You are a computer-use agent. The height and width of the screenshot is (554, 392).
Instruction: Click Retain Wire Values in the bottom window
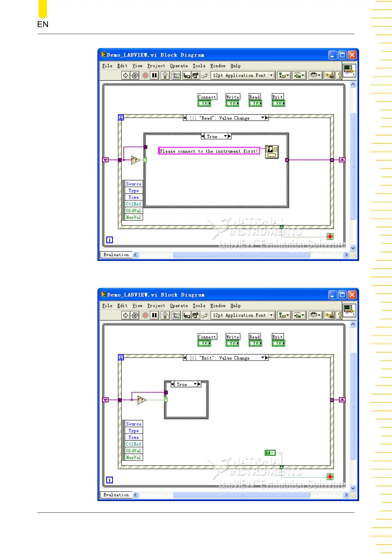click(176, 315)
